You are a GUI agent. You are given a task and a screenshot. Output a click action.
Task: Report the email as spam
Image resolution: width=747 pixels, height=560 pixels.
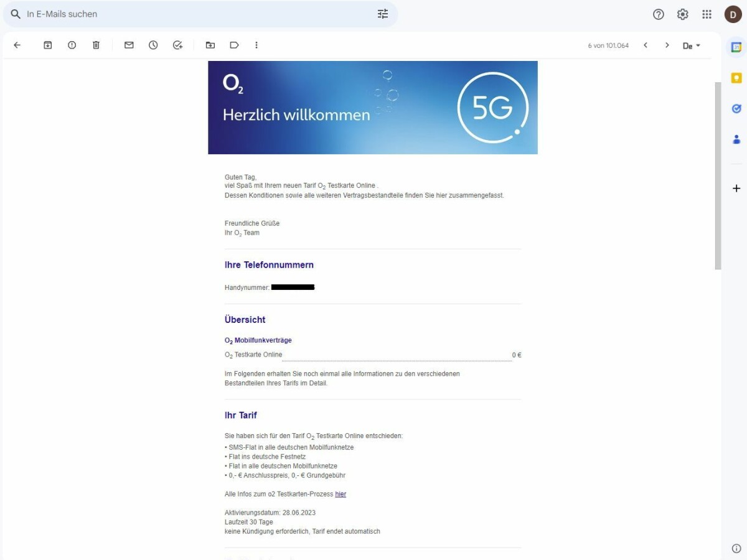coord(72,45)
